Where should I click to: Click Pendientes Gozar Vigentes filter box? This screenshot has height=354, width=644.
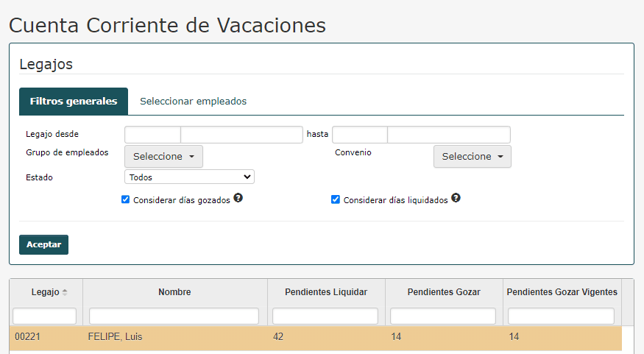(561, 316)
